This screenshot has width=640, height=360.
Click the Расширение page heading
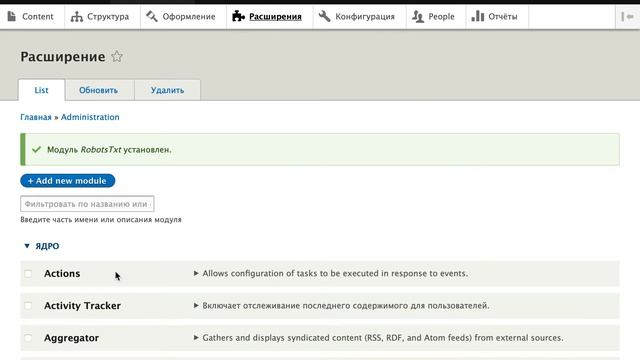pyautogui.click(x=63, y=56)
